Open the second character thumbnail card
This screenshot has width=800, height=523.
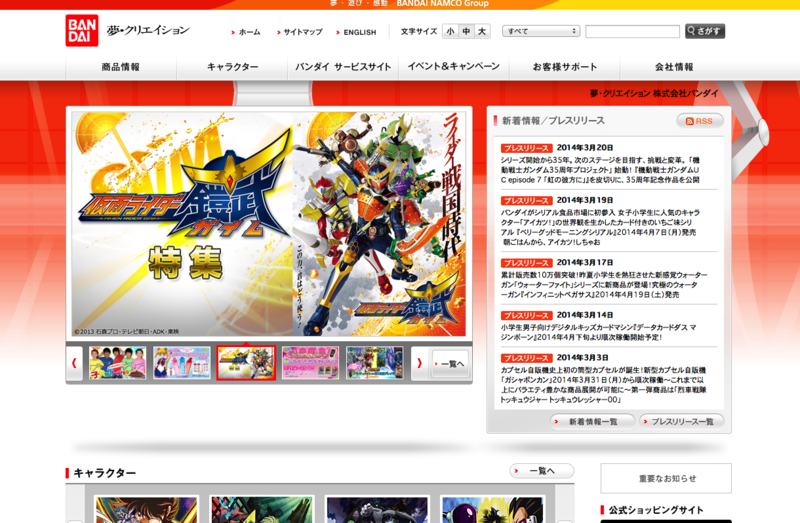click(x=262, y=509)
